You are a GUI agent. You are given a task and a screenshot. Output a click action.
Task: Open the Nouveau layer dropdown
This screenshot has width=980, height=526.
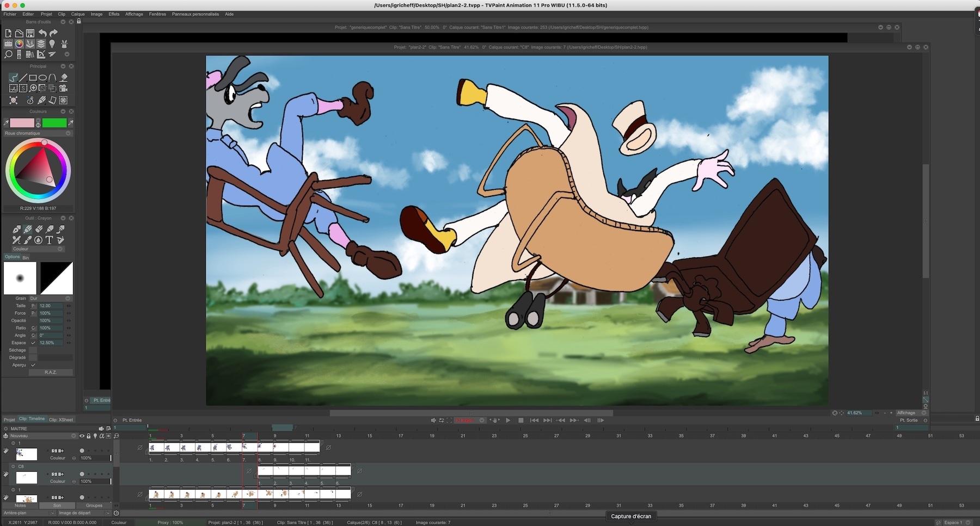tap(44, 436)
